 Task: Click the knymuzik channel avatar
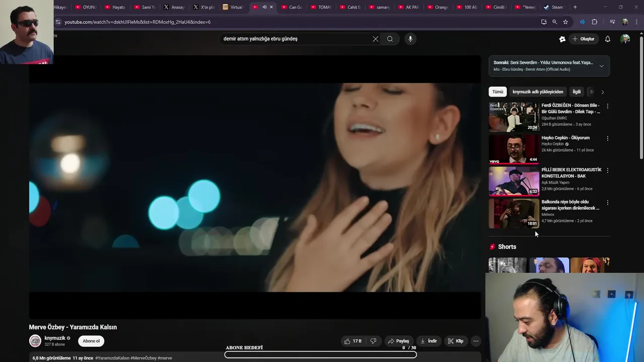35,341
